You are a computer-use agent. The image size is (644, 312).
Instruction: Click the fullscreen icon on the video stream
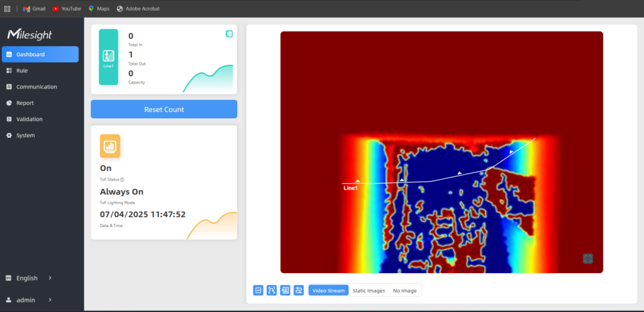[588, 259]
